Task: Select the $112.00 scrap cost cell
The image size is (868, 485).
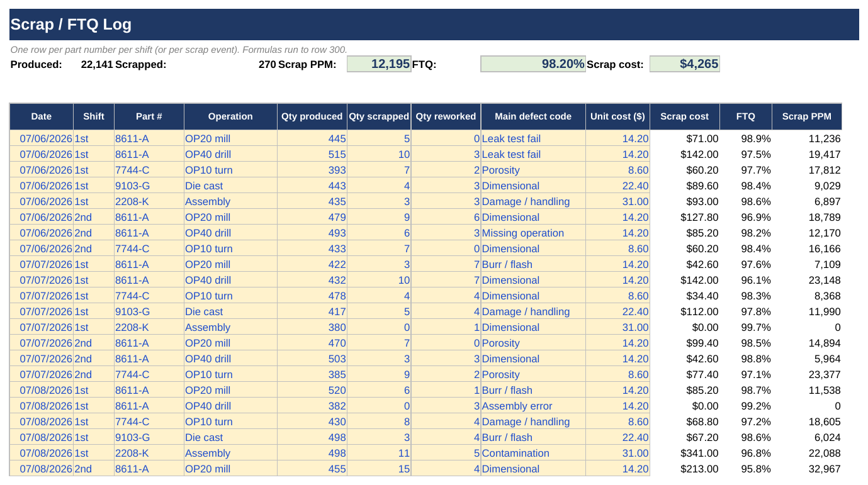Action: click(684, 311)
